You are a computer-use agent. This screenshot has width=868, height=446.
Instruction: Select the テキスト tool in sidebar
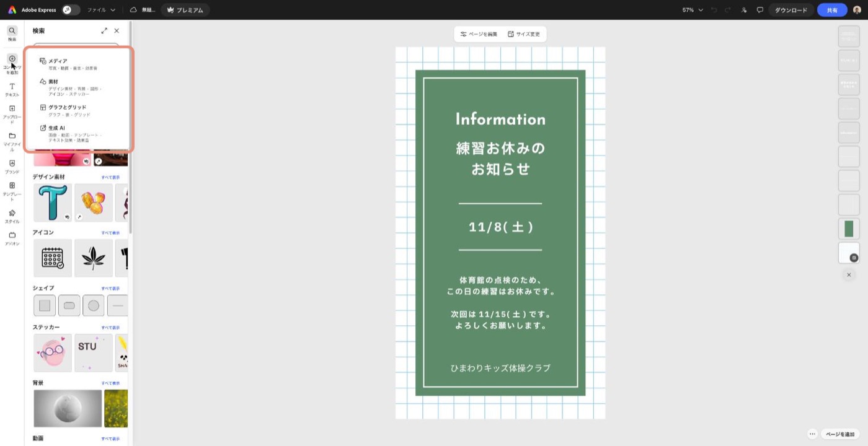coord(12,89)
